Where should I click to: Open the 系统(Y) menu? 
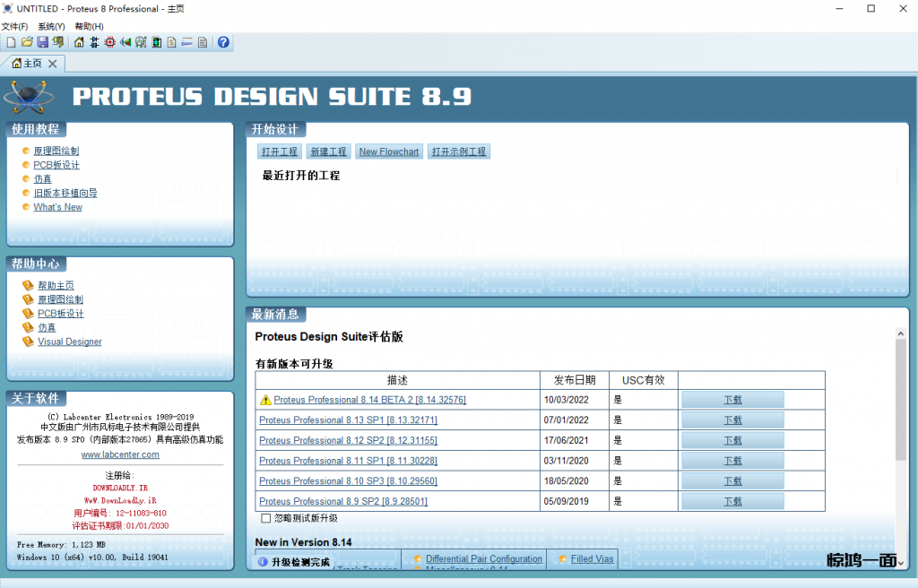pyautogui.click(x=51, y=26)
